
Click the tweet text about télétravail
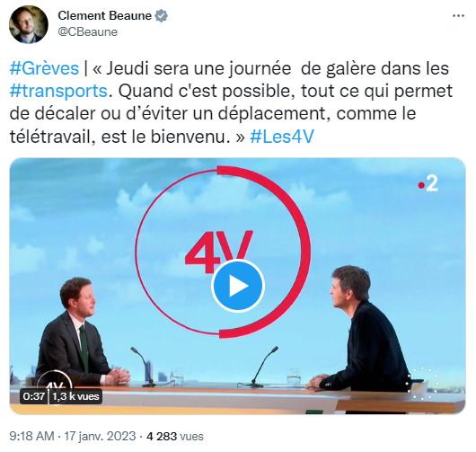(x=231, y=102)
